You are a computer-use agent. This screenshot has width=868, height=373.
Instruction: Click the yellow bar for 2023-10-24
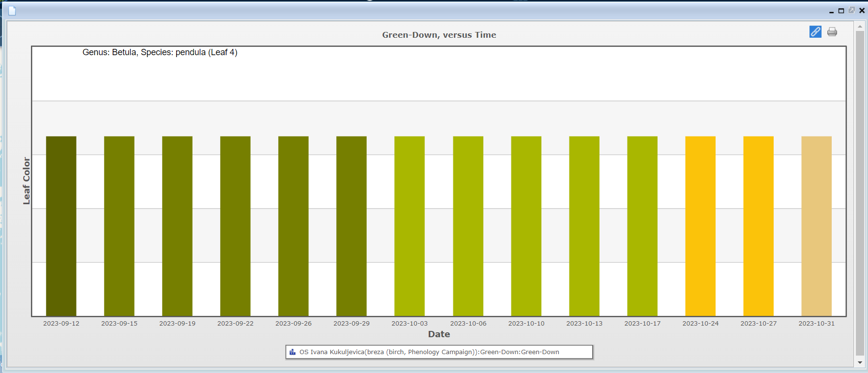pos(700,226)
